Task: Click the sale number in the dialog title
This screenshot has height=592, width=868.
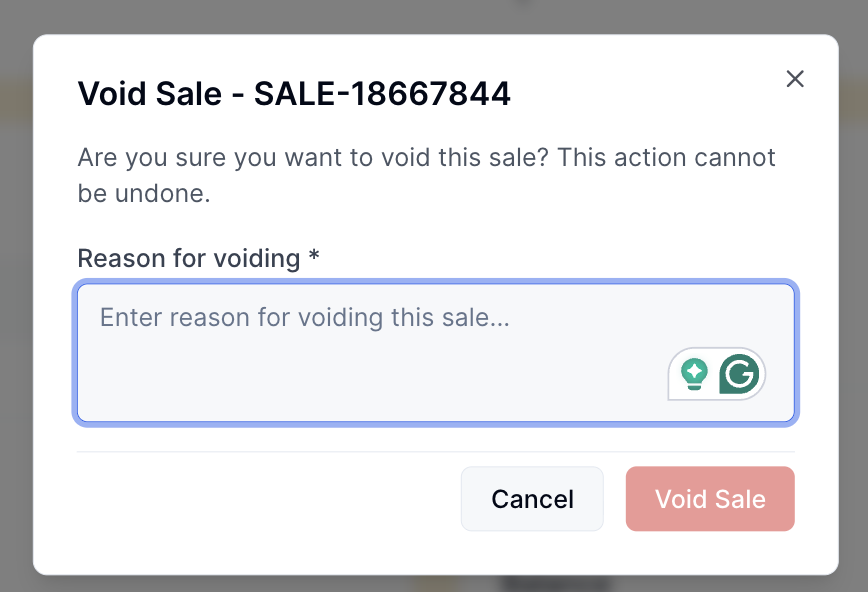Action: (x=382, y=94)
